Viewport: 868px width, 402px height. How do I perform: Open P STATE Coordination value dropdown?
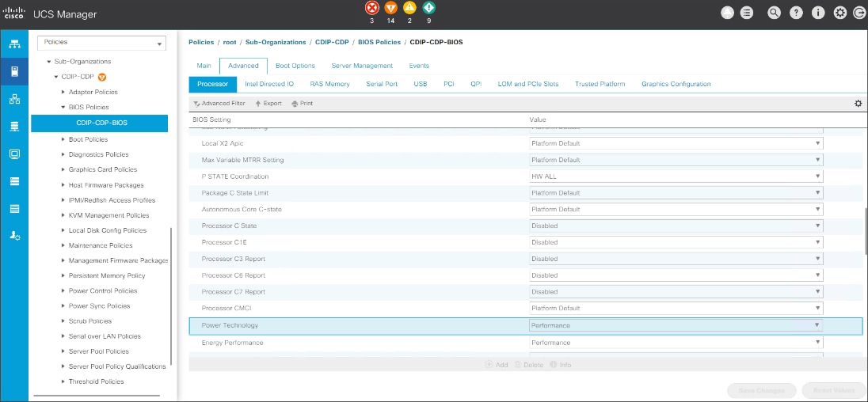click(x=676, y=176)
